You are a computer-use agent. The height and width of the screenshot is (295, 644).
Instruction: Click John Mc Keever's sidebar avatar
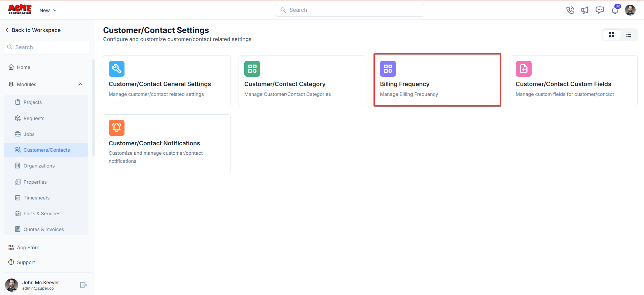coord(12,285)
